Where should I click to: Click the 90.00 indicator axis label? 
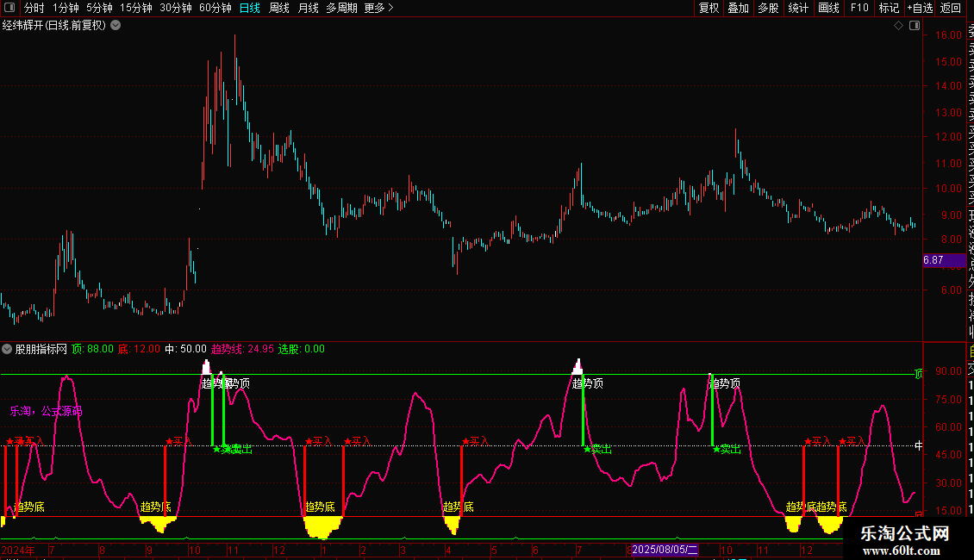click(948, 371)
